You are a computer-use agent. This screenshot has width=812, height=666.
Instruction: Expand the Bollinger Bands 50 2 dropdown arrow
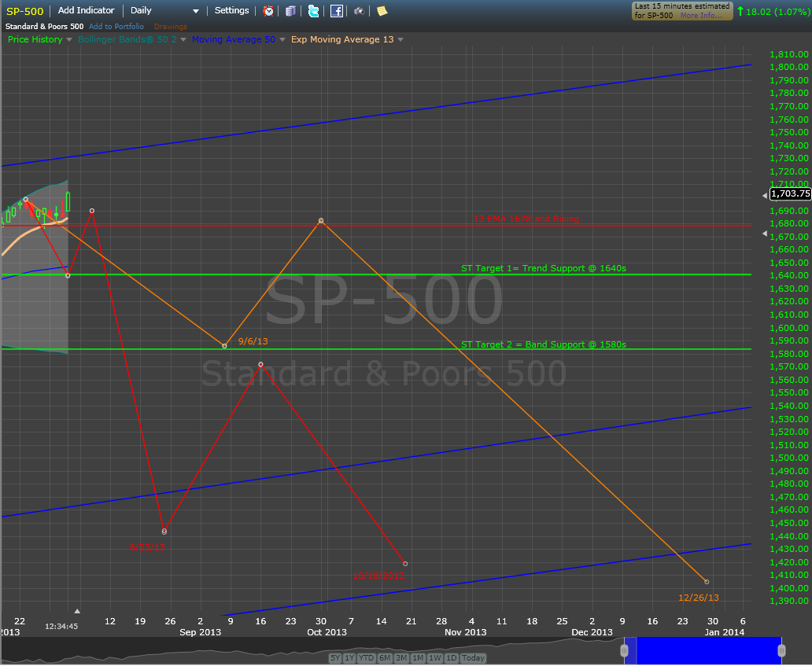point(183,40)
